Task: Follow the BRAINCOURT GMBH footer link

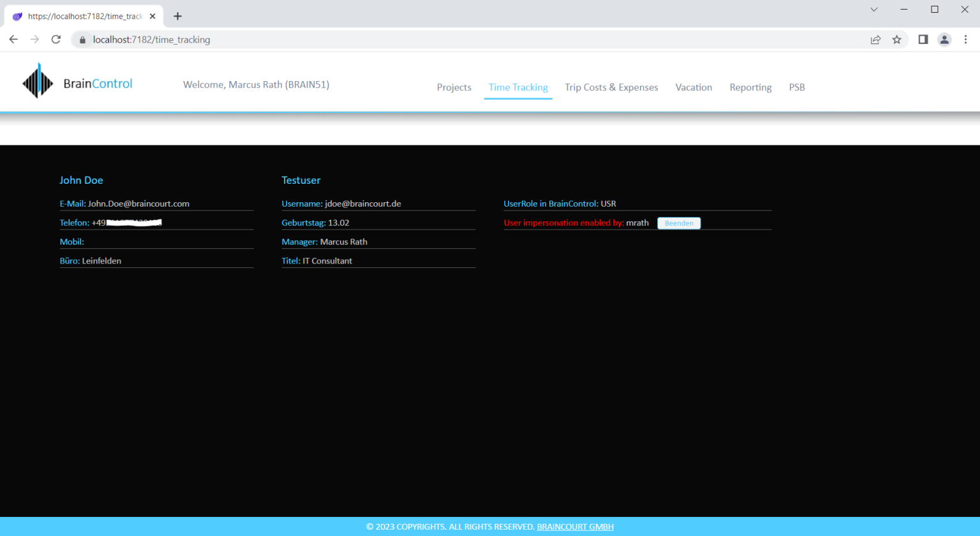Action: [x=575, y=527]
